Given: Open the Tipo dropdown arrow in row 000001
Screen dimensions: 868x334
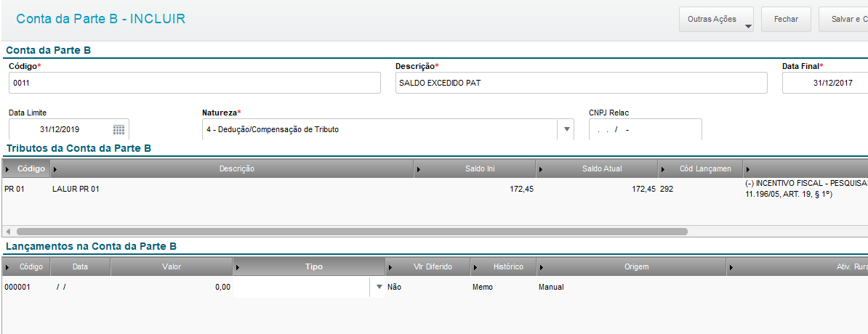Looking at the screenshot, I should pos(379,287).
